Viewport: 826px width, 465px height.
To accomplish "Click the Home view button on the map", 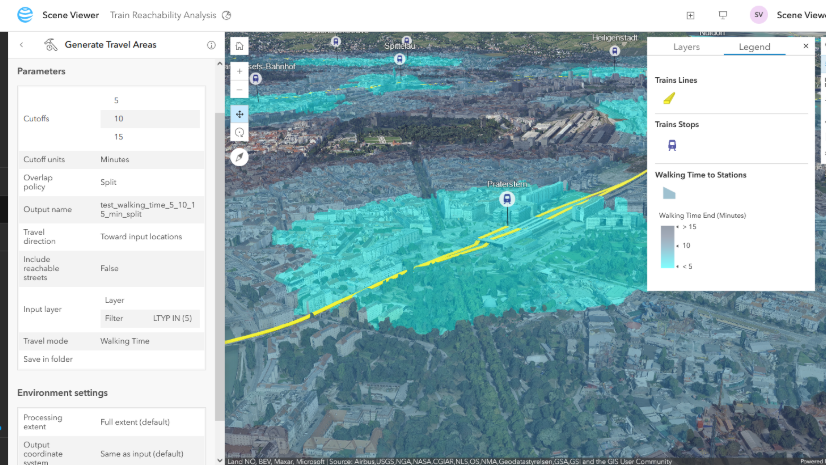I will point(239,46).
